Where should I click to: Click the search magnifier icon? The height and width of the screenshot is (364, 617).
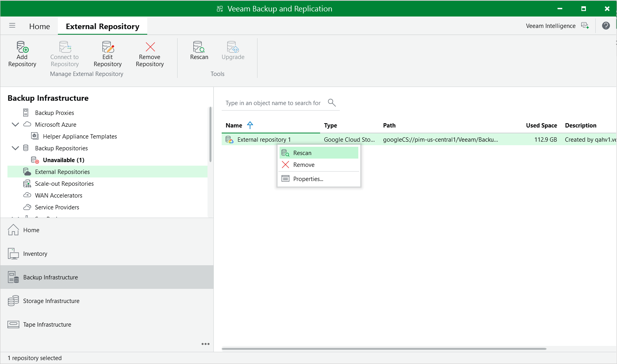point(332,103)
